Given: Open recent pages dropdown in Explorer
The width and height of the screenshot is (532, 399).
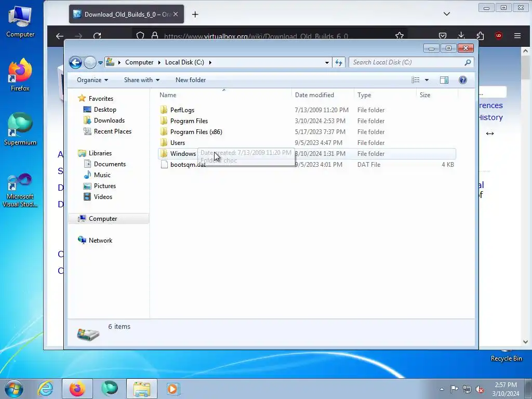Looking at the screenshot, I should [x=100, y=63].
